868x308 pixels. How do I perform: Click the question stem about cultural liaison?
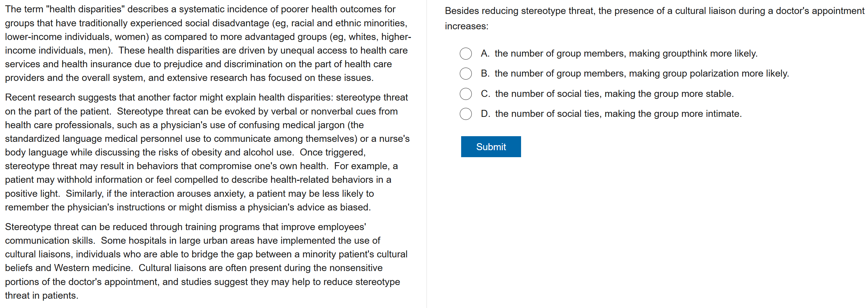(x=654, y=11)
